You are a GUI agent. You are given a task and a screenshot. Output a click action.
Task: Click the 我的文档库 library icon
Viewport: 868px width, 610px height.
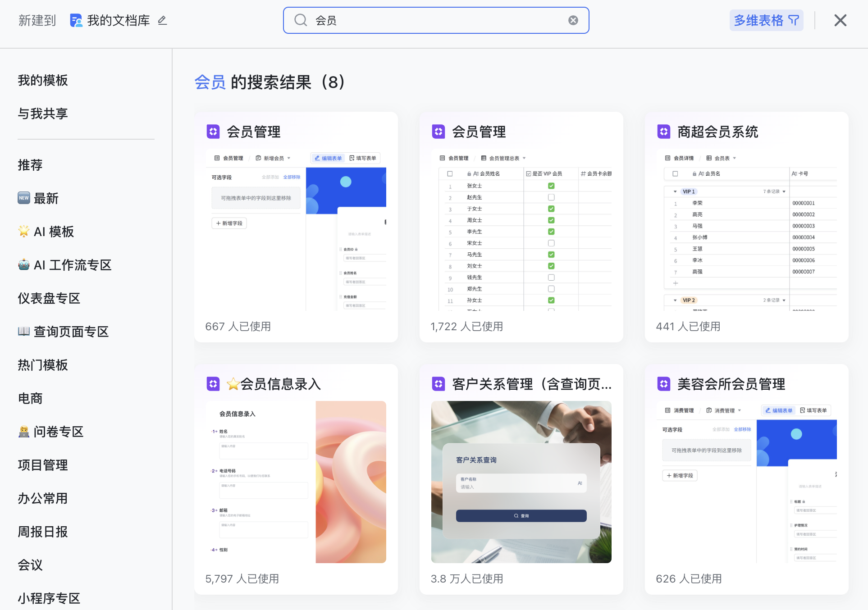[76, 20]
